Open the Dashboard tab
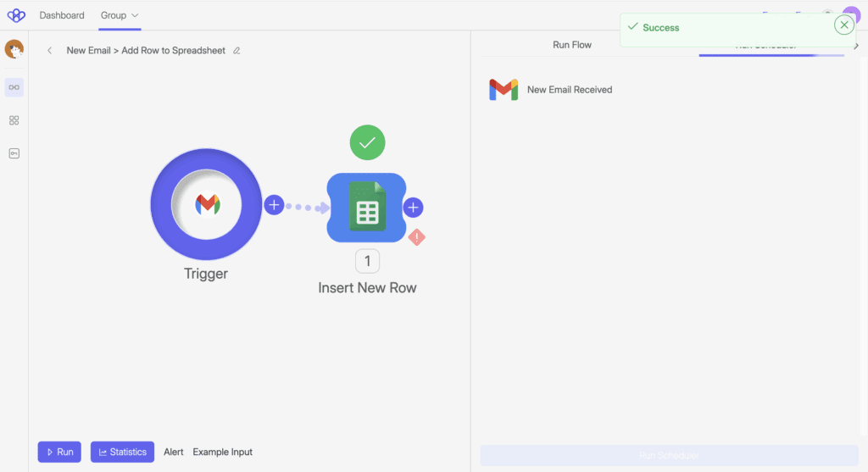 [62, 15]
